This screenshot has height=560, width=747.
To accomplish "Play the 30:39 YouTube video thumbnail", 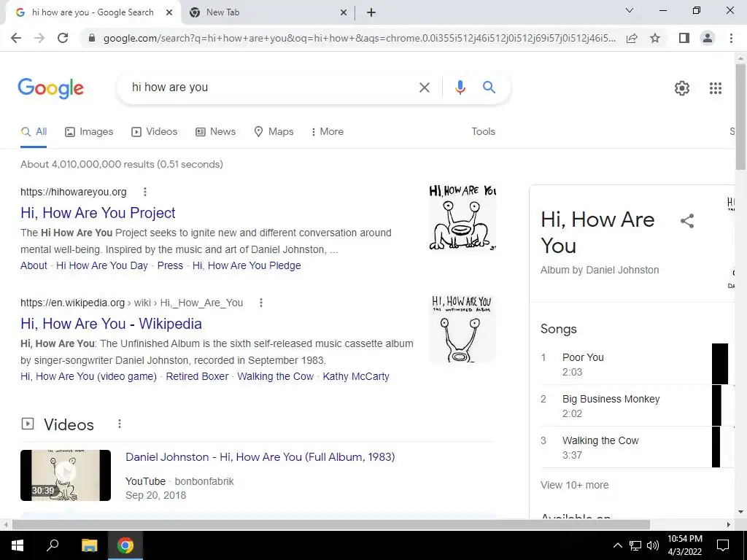I will point(66,475).
